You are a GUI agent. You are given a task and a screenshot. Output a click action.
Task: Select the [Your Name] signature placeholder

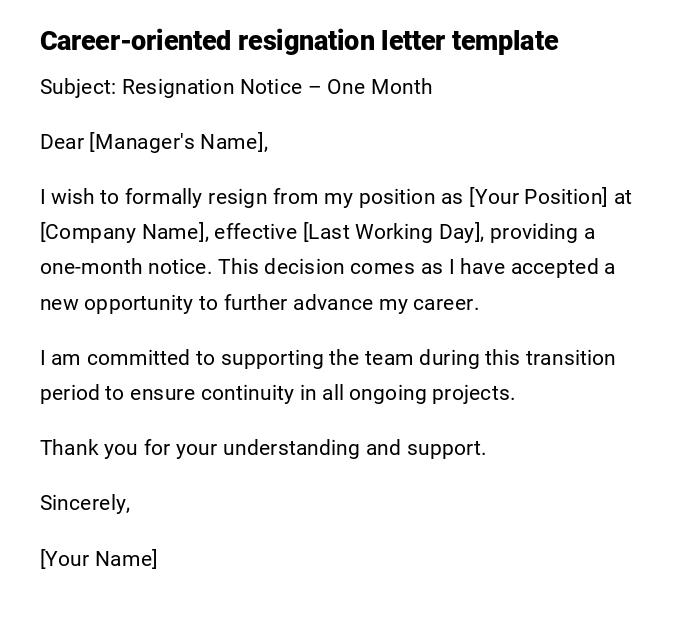click(98, 559)
